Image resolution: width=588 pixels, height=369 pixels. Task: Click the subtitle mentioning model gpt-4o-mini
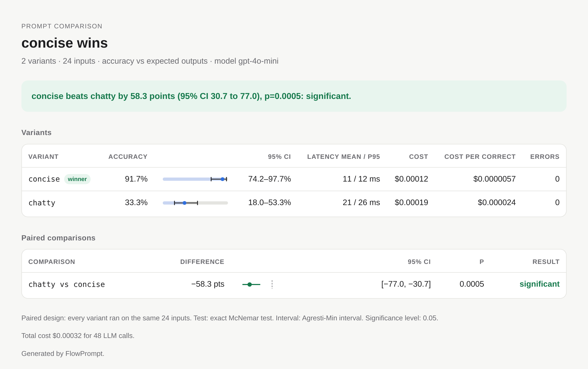(150, 61)
